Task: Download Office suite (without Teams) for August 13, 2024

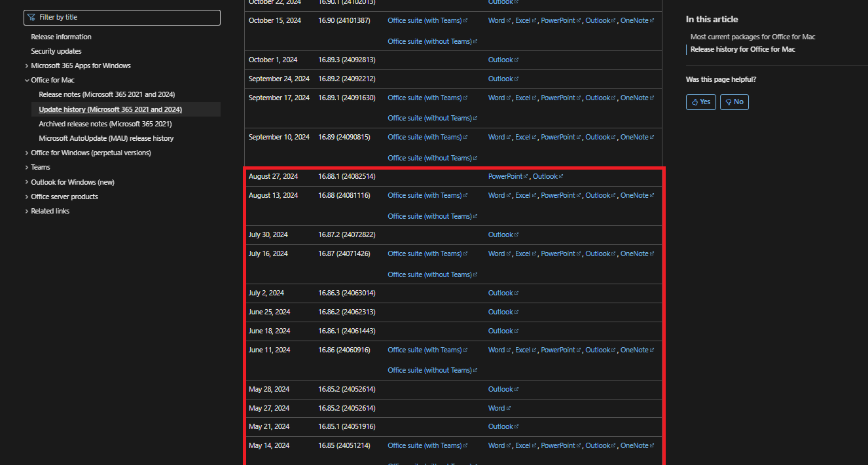Action: [433, 216]
